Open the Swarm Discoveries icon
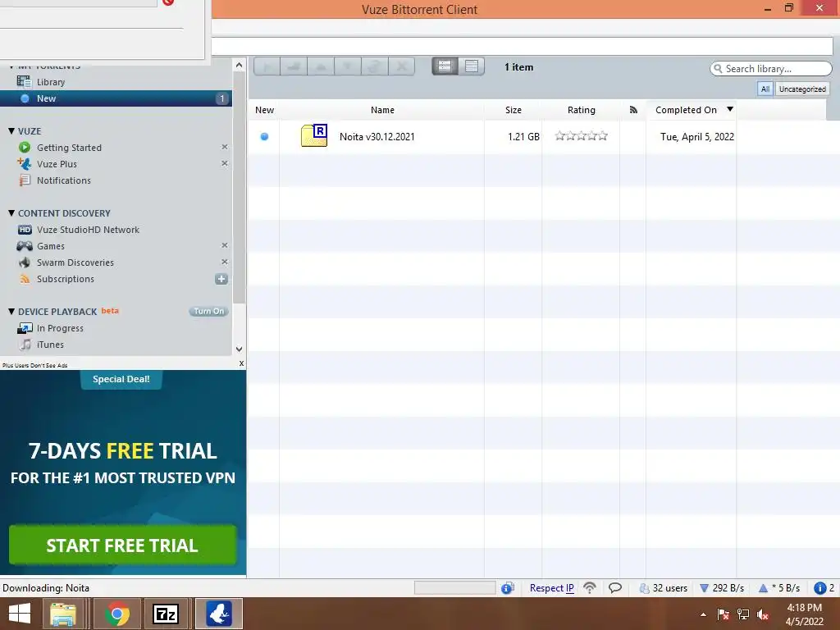The image size is (840, 630). click(x=25, y=262)
